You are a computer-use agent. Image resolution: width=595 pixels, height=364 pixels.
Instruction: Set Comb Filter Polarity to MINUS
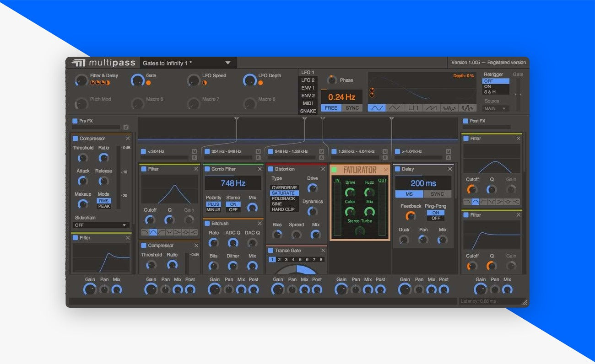pyautogui.click(x=213, y=210)
